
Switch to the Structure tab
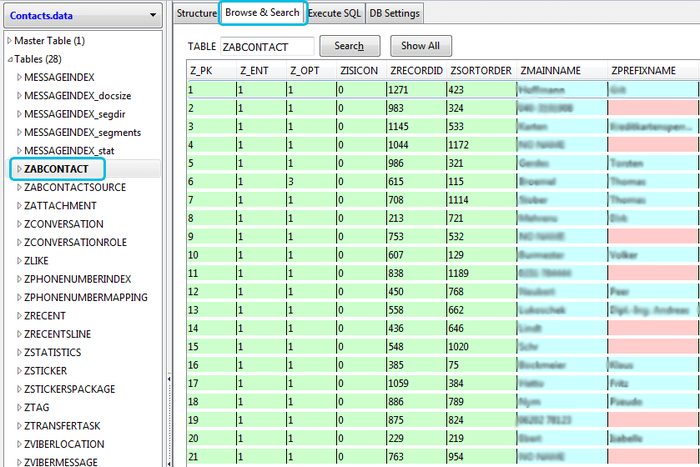pyautogui.click(x=196, y=13)
